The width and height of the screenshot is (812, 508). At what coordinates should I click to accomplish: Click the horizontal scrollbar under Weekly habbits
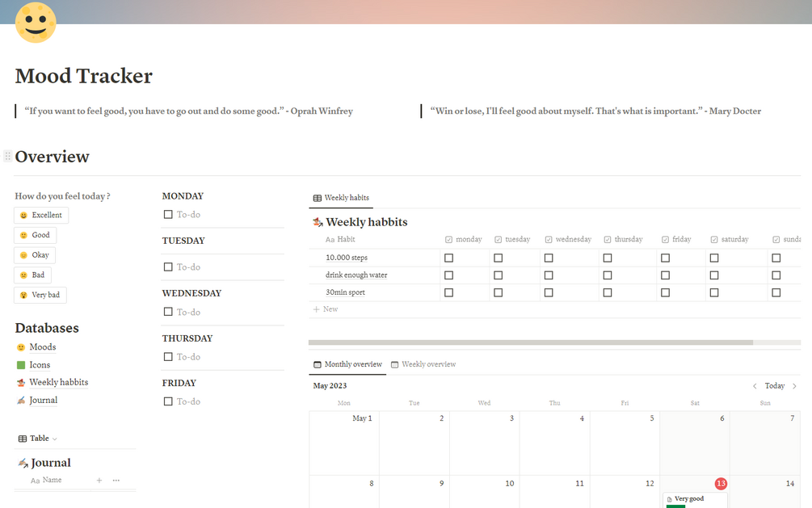coord(530,342)
